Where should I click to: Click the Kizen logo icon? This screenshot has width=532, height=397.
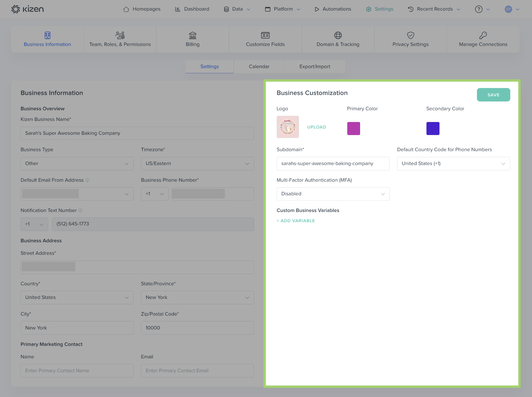tap(16, 9)
